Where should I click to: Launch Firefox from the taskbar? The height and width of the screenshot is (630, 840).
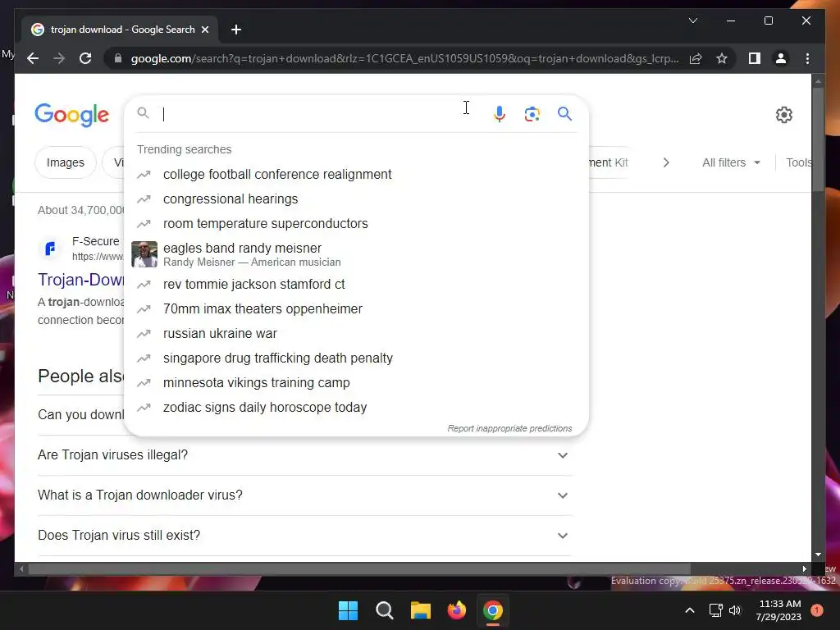(456, 610)
